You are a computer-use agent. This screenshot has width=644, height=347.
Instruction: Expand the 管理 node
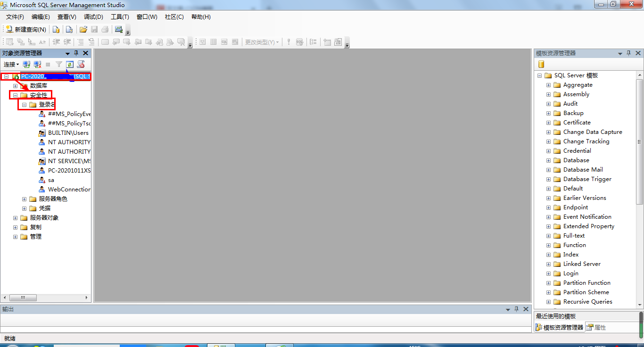tap(15, 237)
